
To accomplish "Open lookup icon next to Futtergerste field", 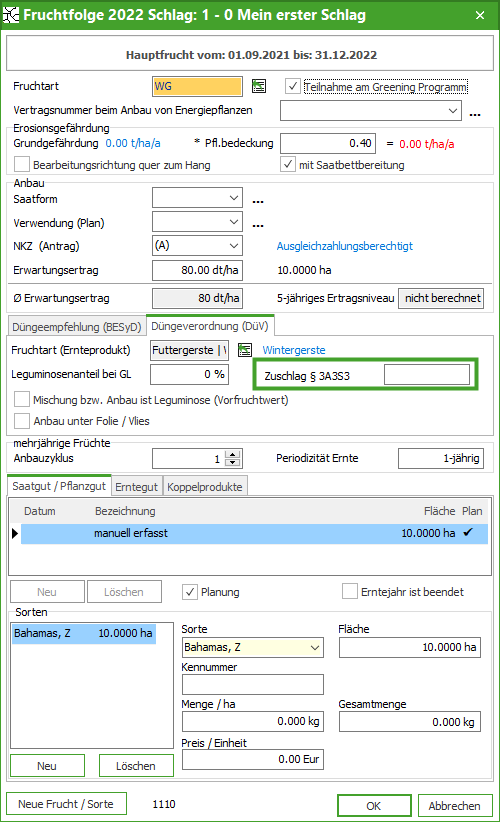I will pyautogui.click(x=245, y=350).
